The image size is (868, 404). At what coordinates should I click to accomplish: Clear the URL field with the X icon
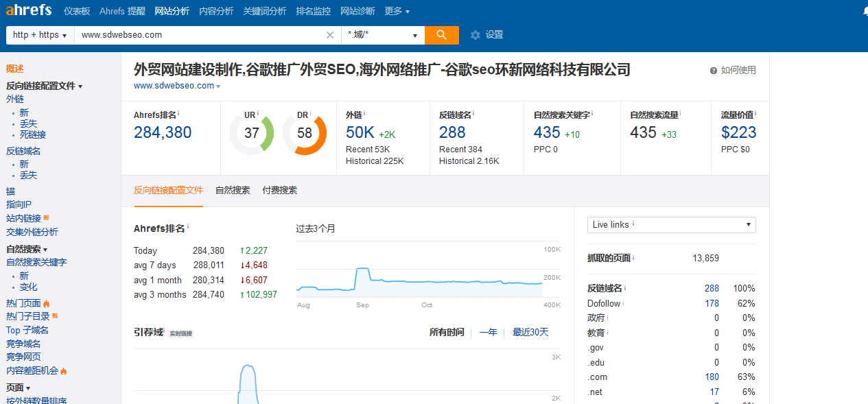click(330, 35)
